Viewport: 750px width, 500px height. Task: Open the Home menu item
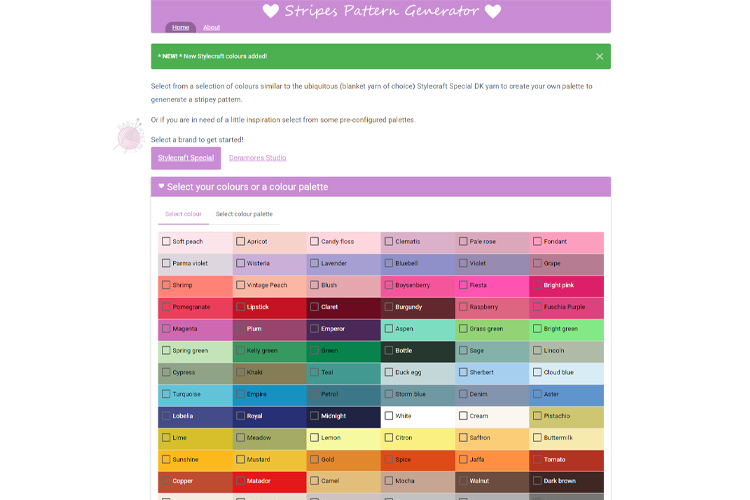tap(180, 27)
